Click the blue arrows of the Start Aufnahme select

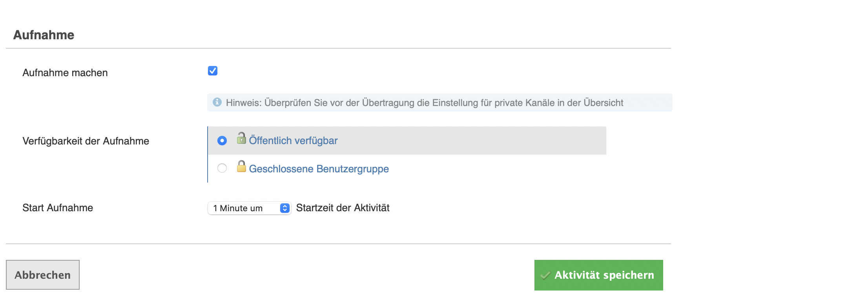click(285, 208)
